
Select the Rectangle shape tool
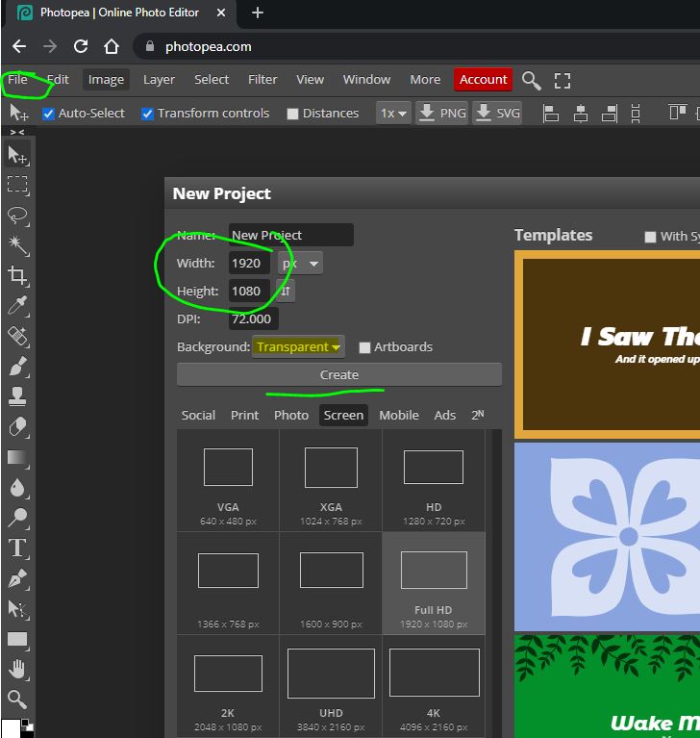click(17, 639)
